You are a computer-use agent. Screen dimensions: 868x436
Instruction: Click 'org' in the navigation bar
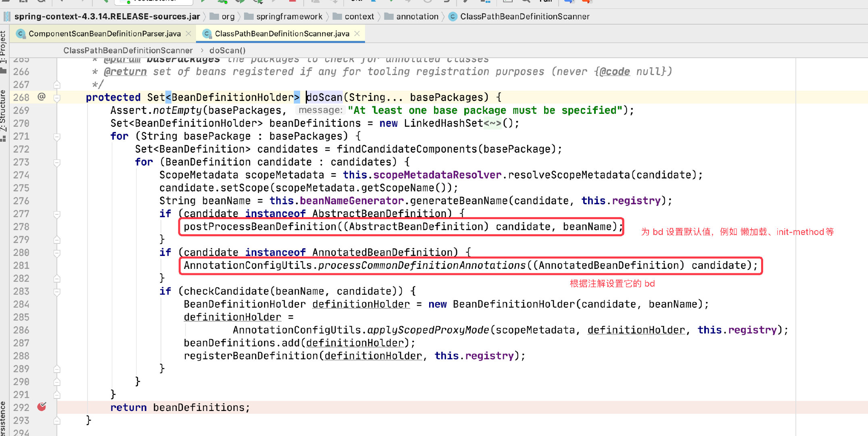228,17
